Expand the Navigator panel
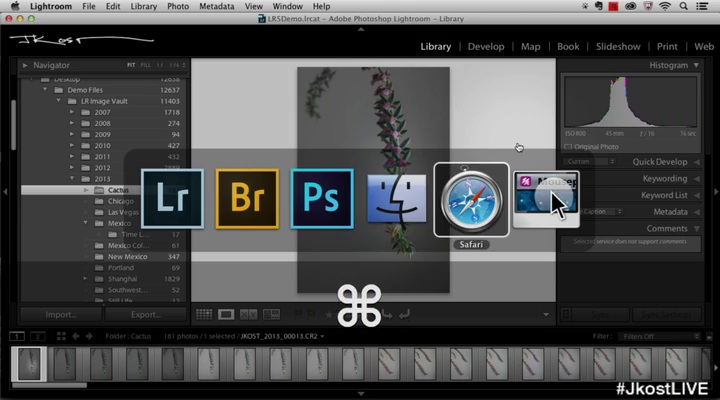 [25, 65]
